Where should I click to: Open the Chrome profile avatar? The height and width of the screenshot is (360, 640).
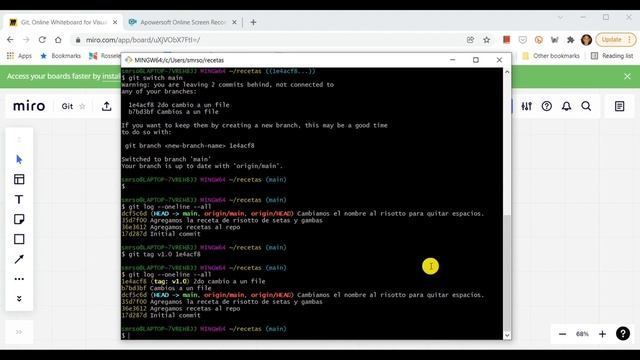point(586,40)
